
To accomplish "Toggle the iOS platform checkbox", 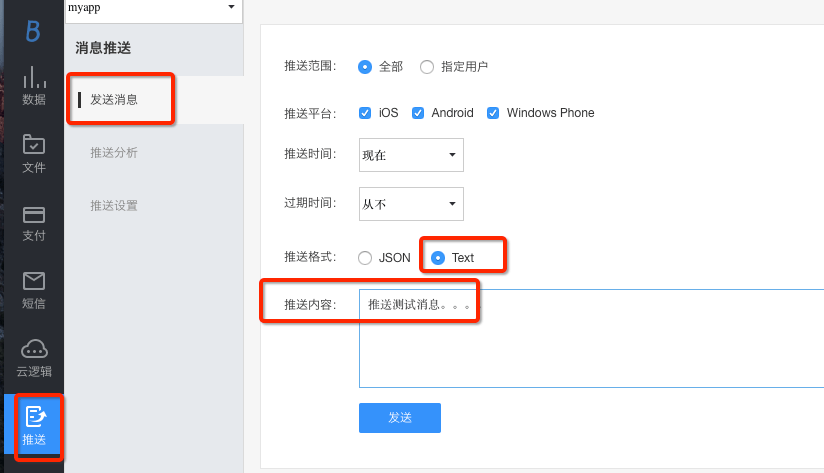I will (x=365, y=113).
